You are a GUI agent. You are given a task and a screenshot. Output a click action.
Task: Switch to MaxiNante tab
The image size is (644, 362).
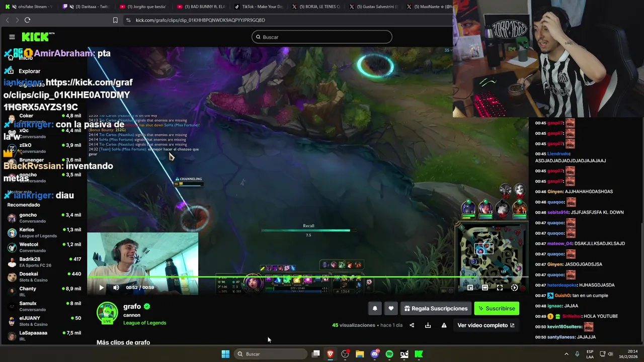(428, 7)
